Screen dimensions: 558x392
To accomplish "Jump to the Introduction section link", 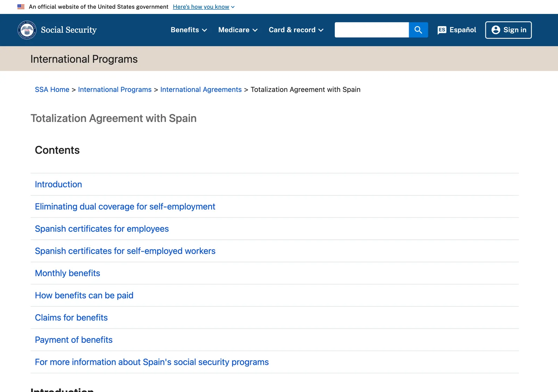I will (58, 184).
